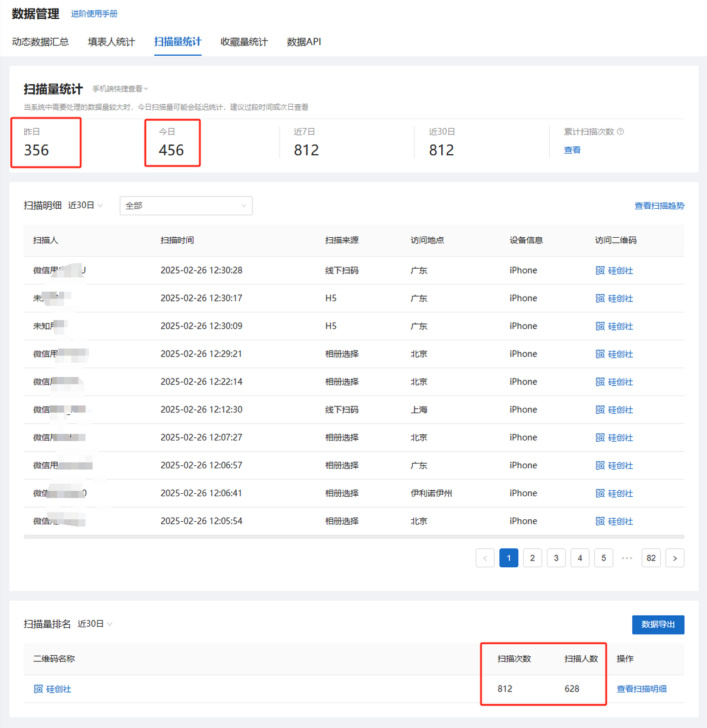Go to page 2

click(532, 558)
